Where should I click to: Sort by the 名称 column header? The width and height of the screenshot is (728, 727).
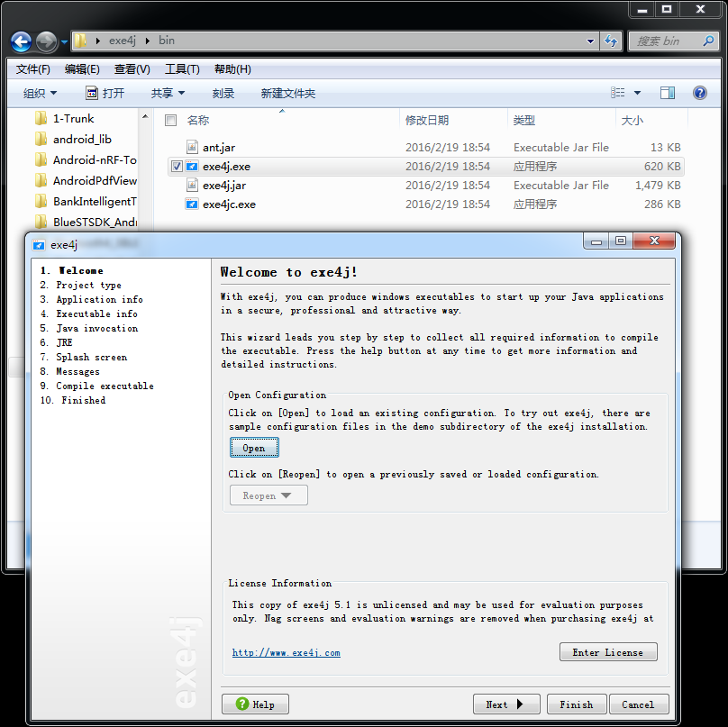198,121
